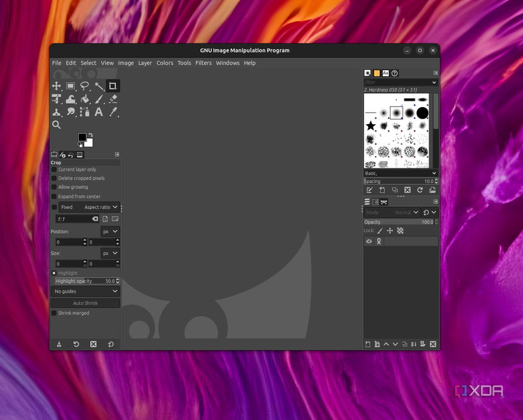The width and height of the screenshot is (523, 420).
Task: Open the Colors menu
Action: click(165, 63)
